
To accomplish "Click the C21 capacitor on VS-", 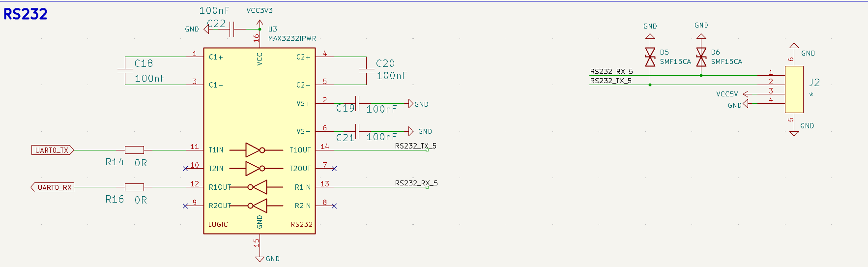I will coord(358,131).
